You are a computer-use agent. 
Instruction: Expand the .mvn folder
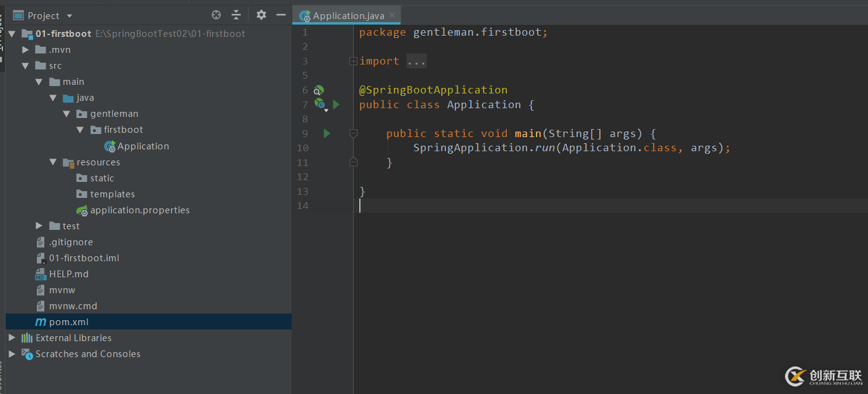coord(25,50)
